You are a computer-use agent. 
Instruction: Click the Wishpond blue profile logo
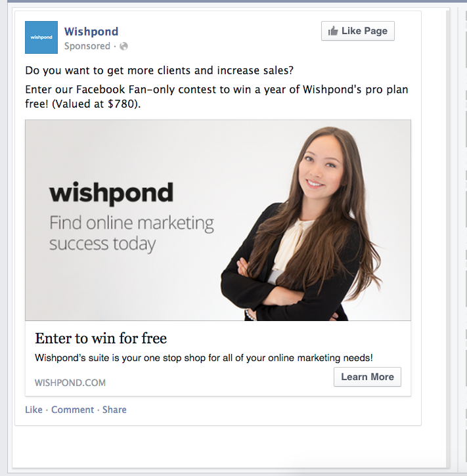(x=41, y=37)
